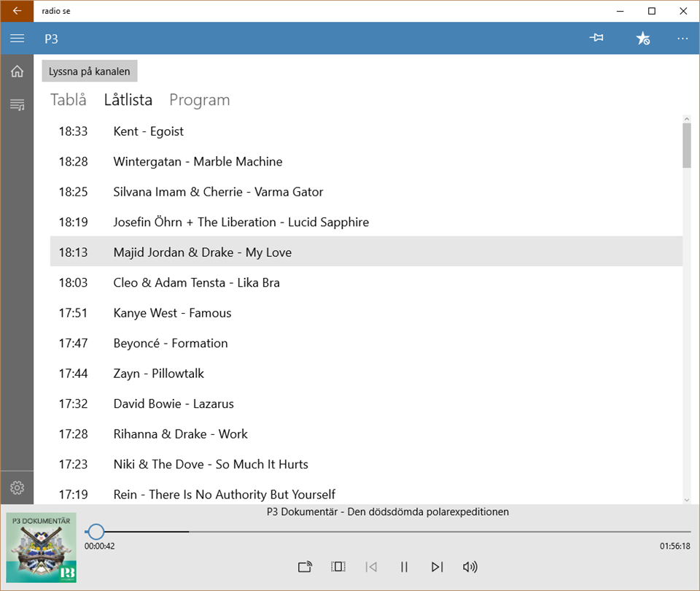Open the Settings gear icon
Image resolution: width=700 pixels, height=591 pixels.
pyautogui.click(x=17, y=487)
